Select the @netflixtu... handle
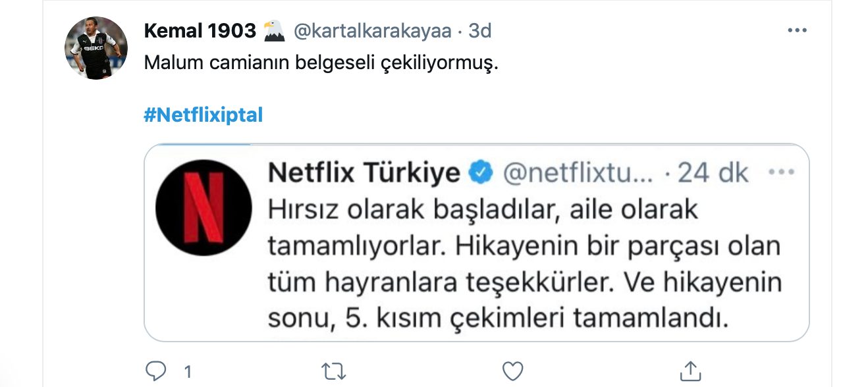Image resolution: width=868 pixels, height=387 pixels. [578, 172]
